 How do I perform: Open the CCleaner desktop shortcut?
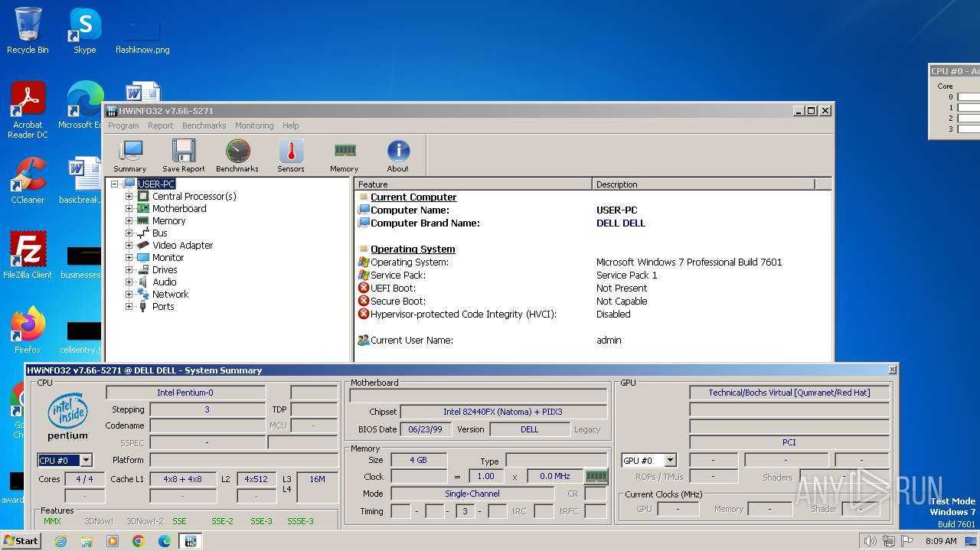[28, 181]
